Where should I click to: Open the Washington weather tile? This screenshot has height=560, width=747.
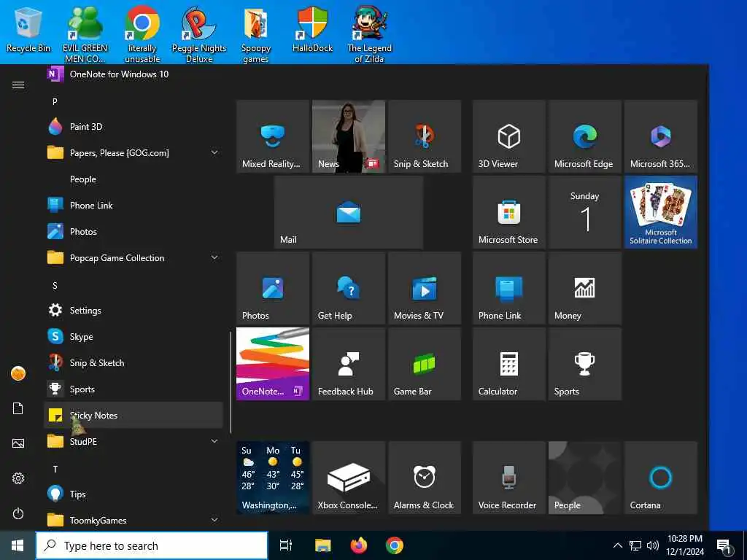273,478
